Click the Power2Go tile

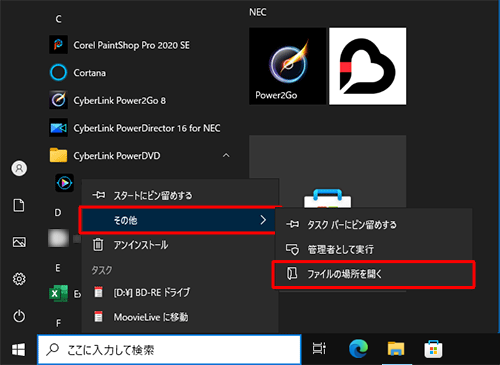[x=287, y=66]
